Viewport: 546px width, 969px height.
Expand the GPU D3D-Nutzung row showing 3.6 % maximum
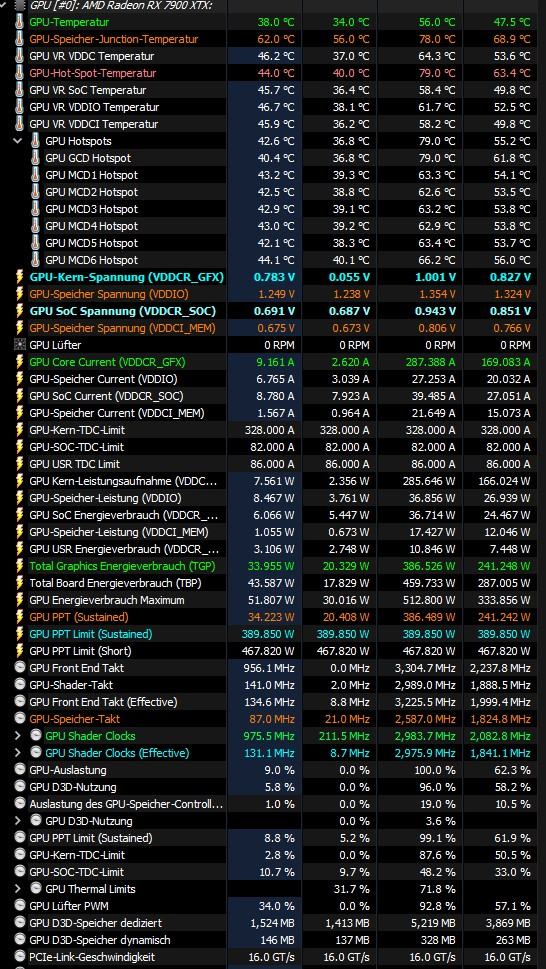[17, 821]
